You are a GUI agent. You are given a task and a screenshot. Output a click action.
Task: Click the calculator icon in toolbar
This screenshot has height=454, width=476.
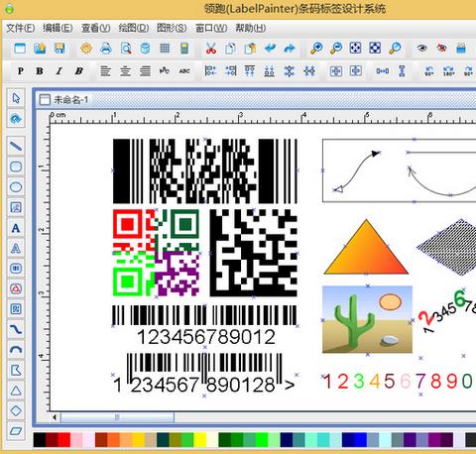[184, 49]
